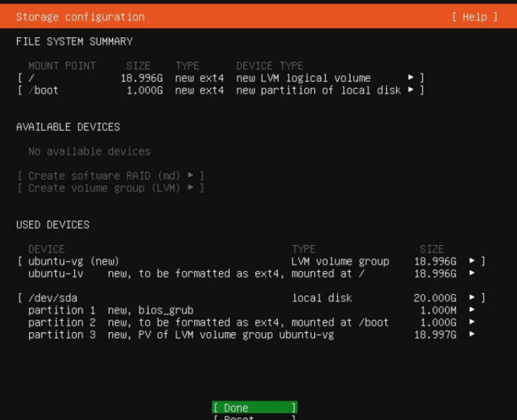
Task: Click 'new LVM logical volume' device type
Action: click(x=303, y=78)
